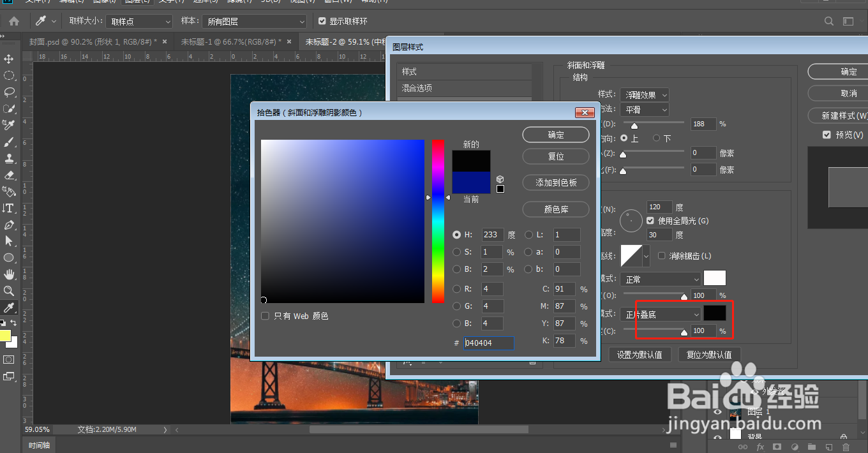Select the Eyedropper tool in toolbox
This screenshot has width=868, height=453.
[x=9, y=308]
